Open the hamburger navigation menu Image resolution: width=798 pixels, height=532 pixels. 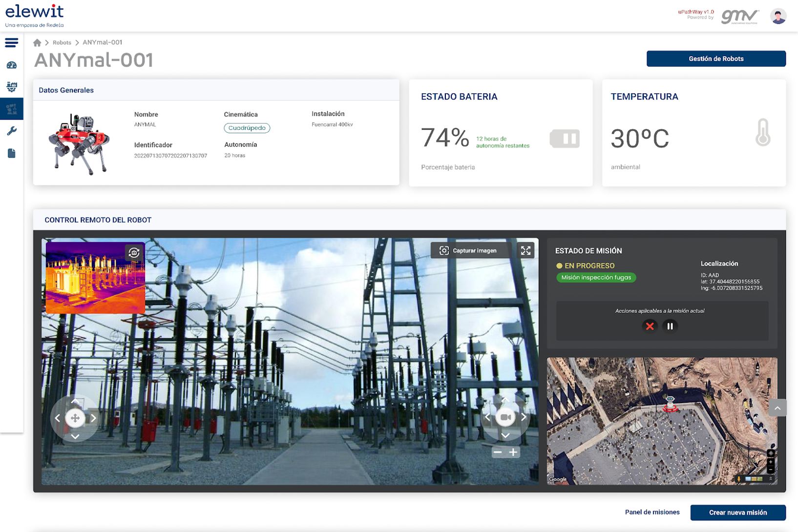(11, 43)
